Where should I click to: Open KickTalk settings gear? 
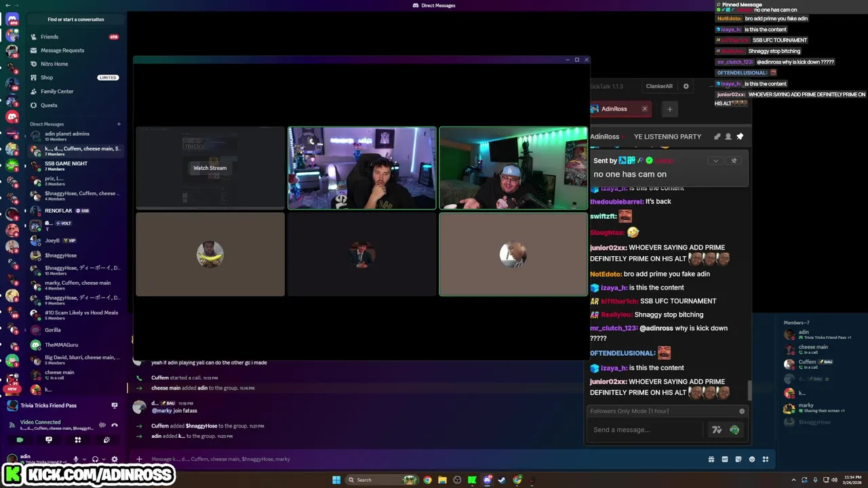click(x=686, y=86)
